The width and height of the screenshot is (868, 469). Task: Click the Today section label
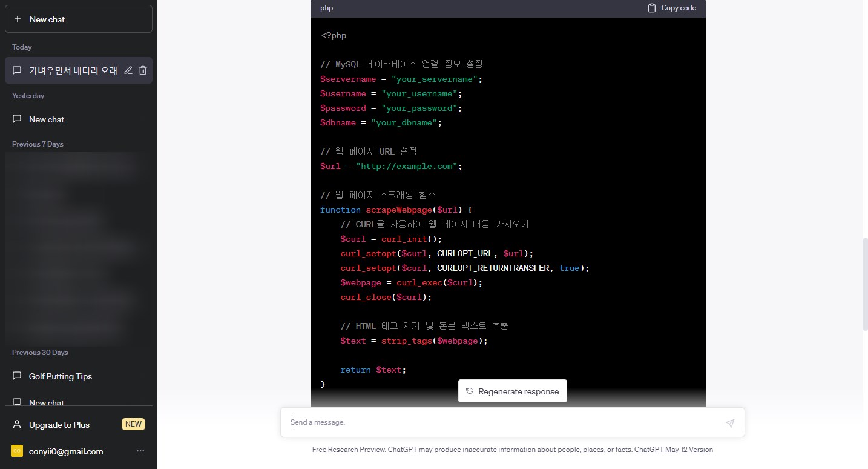22,47
